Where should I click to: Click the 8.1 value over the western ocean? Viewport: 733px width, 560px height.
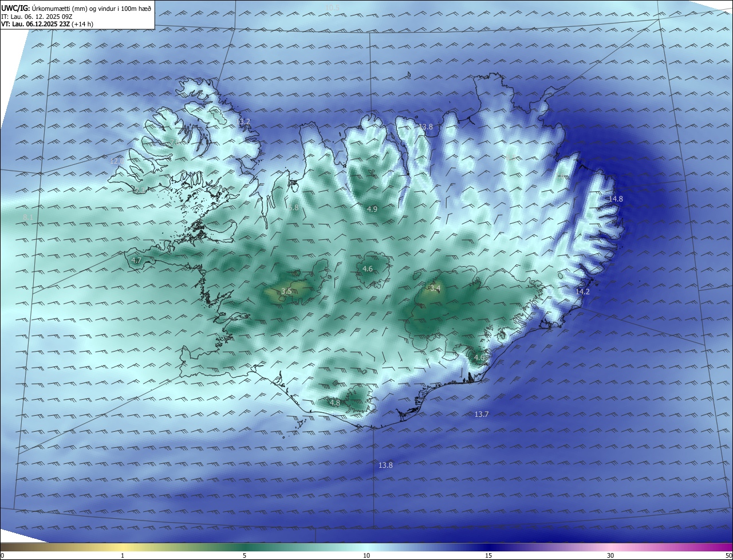[28, 217]
